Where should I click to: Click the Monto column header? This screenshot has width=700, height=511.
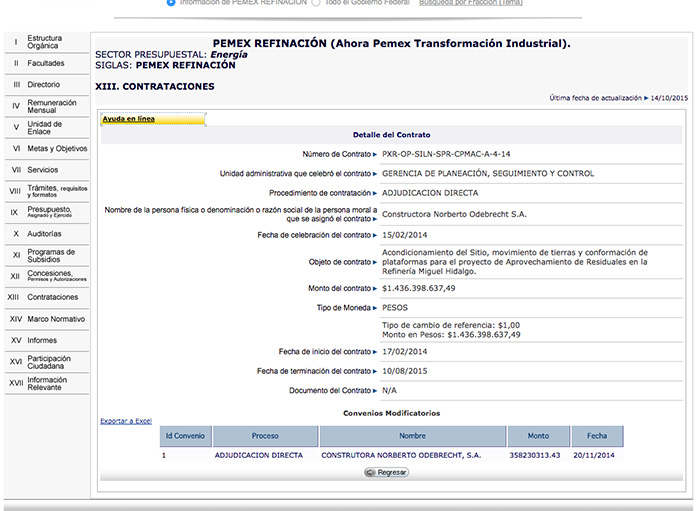(538, 436)
